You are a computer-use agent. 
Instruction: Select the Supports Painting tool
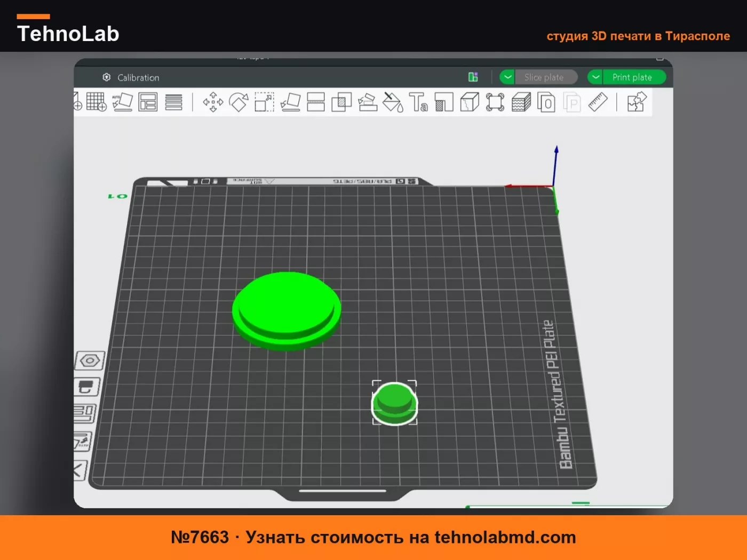[367, 102]
